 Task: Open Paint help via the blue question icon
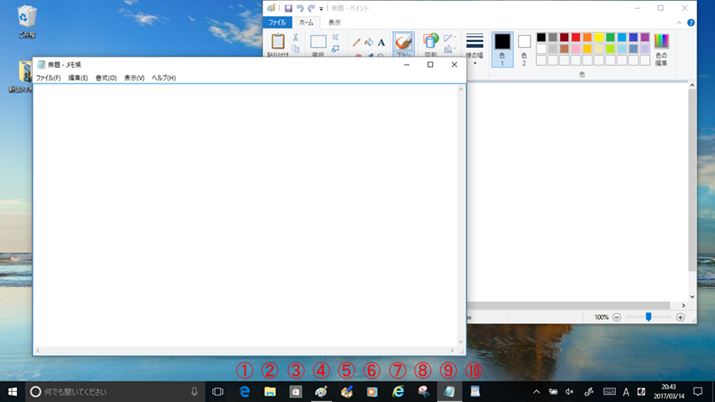click(x=691, y=22)
